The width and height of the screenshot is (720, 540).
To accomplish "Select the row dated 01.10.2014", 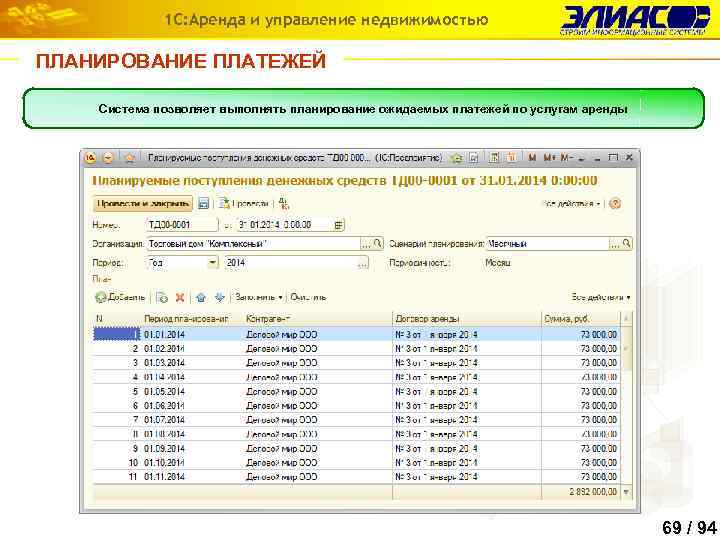I will click(356, 463).
